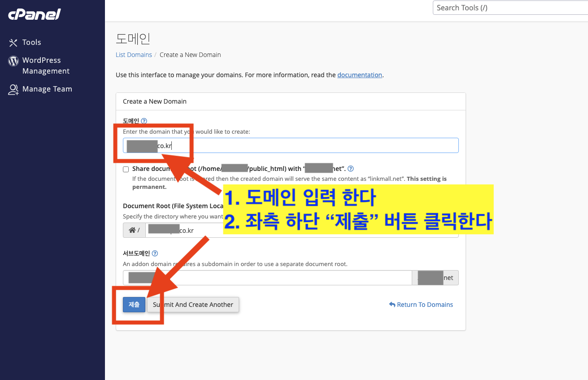Click the 제출 submit button

(x=134, y=305)
